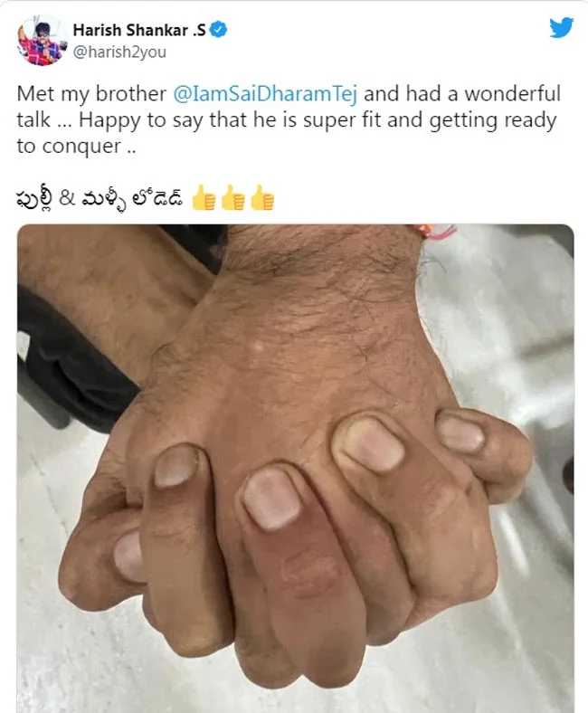Click the first thumbs-up emoji
The image size is (588, 713).
204,198
